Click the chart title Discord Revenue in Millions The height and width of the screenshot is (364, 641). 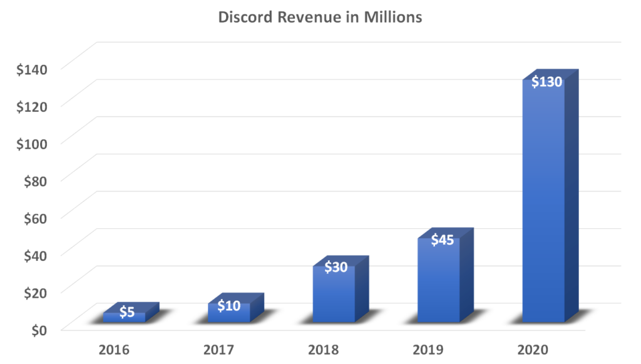[320, 17]
